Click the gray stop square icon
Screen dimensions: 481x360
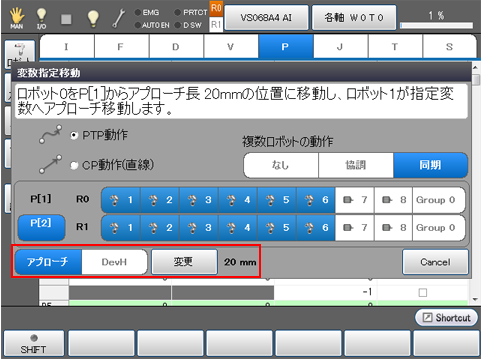[x=66, y=19]
